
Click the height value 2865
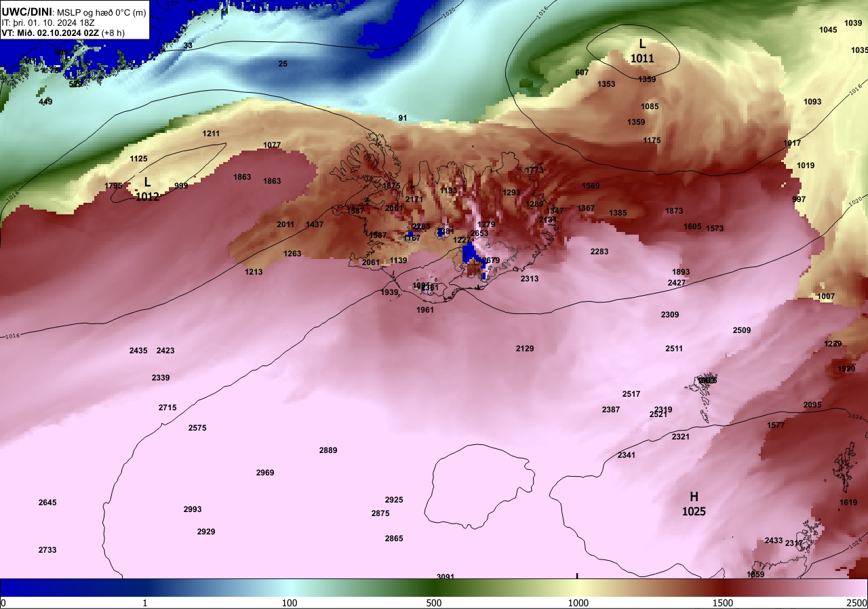pyautogui.click(x=394, y=538)
